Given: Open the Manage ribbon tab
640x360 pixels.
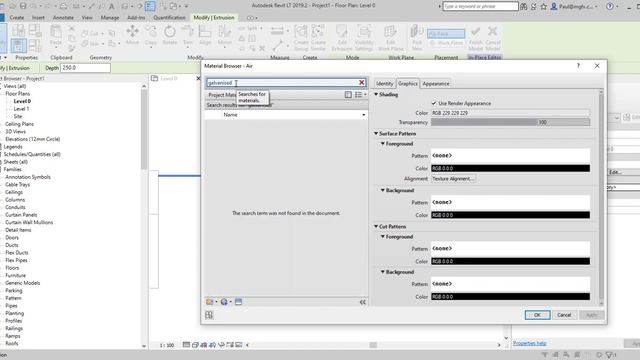Looking at the screenshot, I should [110, 18].
